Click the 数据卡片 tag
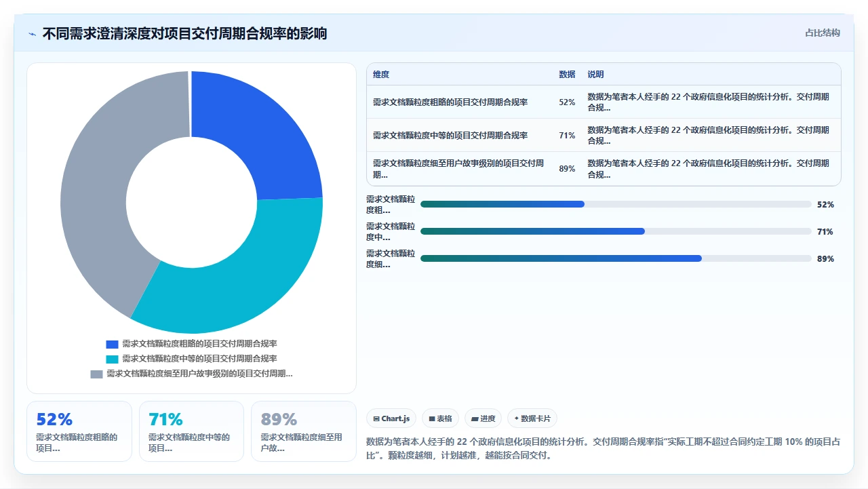This screenshot has width=868, height=489. [532, 418]
